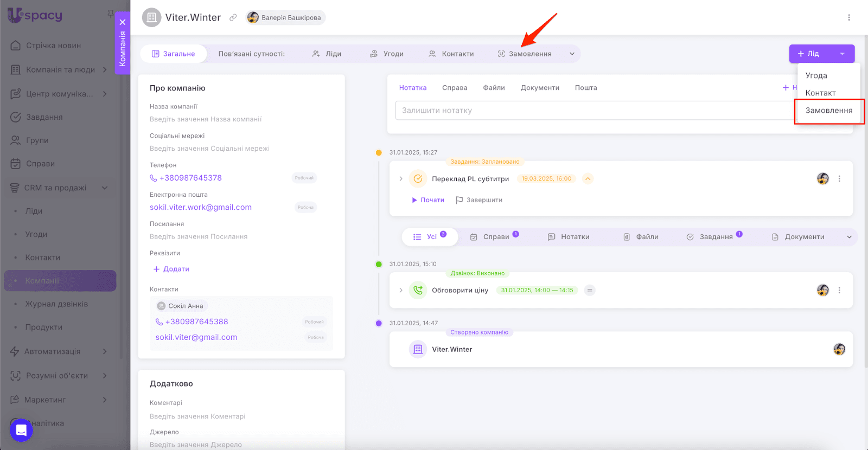Screen dimensions: 868x450
Task: Click the Uspacy logo
Action: tap(35, 15)
